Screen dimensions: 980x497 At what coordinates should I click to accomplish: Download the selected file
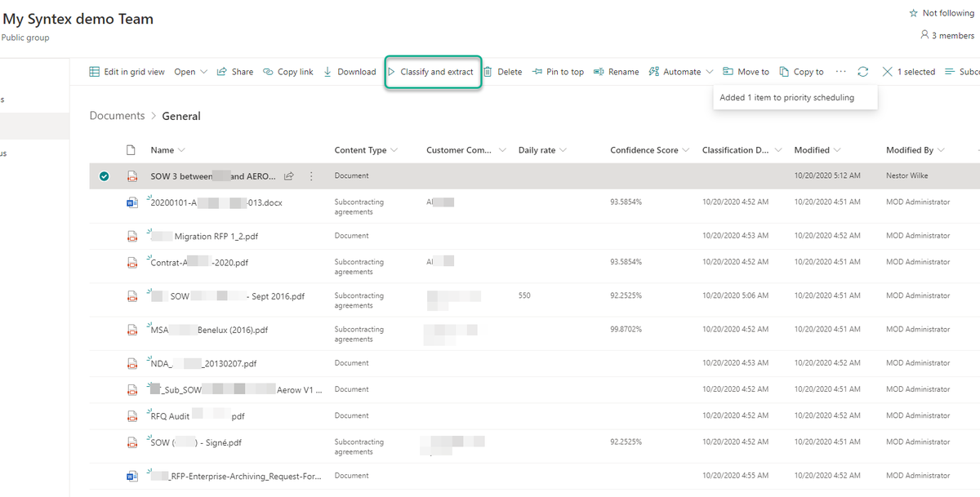pyautogui.click(x=350, y=72)
